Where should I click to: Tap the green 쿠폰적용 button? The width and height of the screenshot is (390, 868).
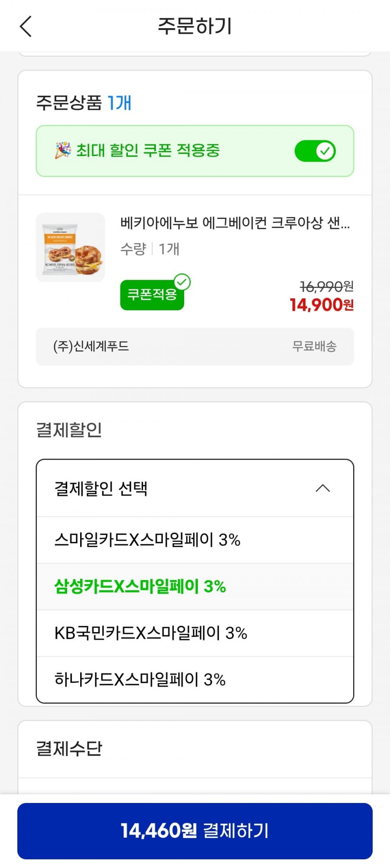tap(152, 295)
